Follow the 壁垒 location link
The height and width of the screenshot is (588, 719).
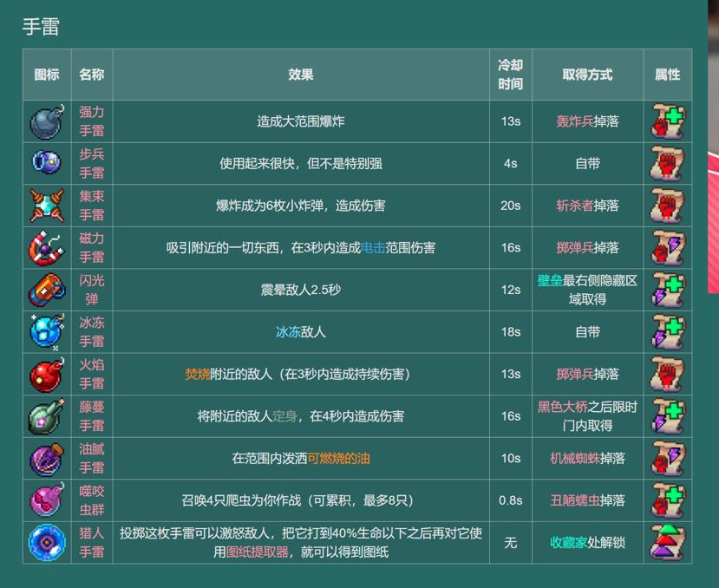[x=550, y=281]
